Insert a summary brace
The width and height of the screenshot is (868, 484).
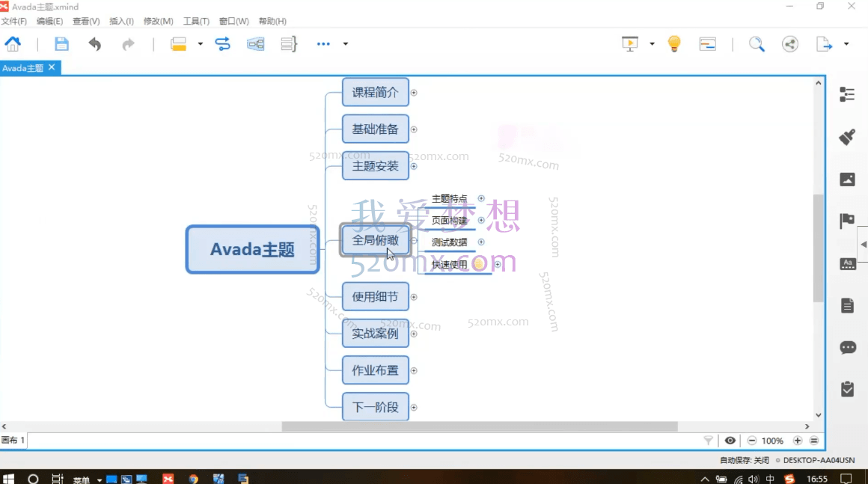pos(287,43)
